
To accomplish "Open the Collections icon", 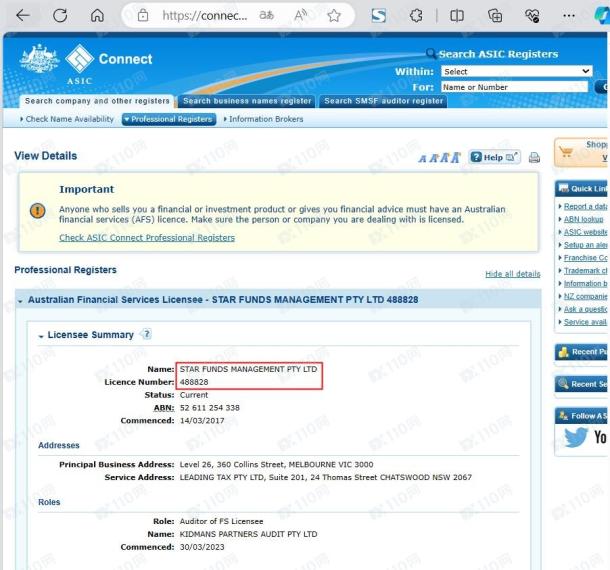I will 495,16.
